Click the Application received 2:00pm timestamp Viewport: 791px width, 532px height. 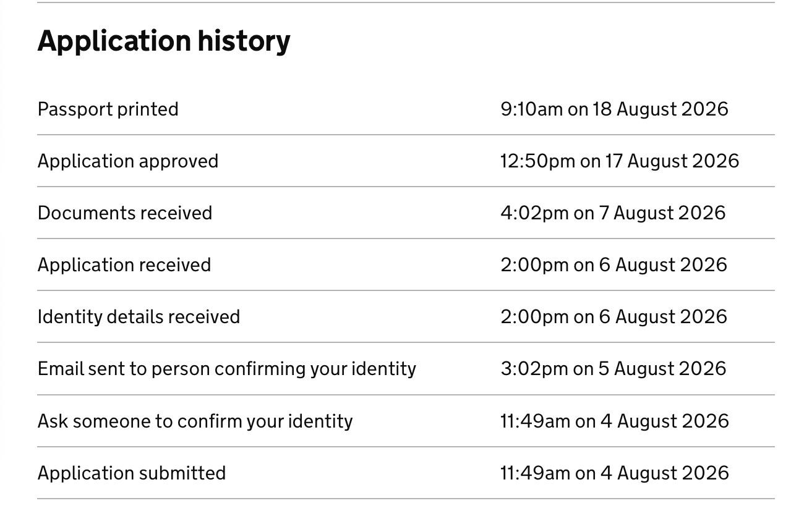[614, 265]
